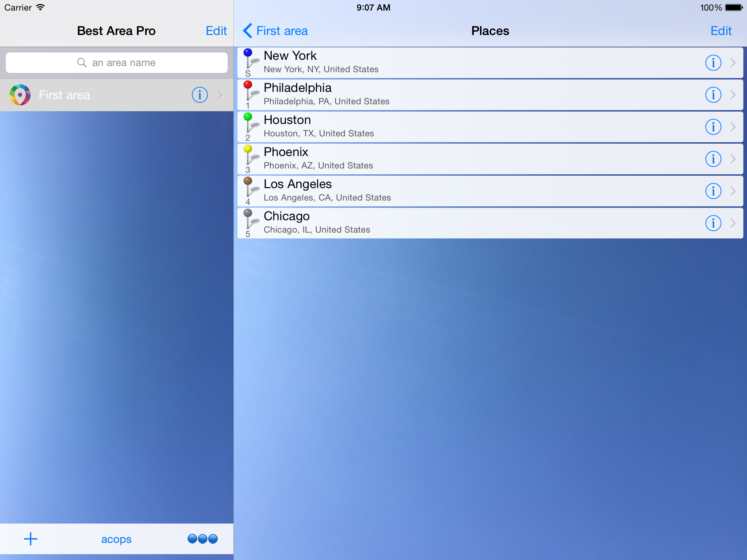This screenshot has height=560, width=747.
Task: Open the First area info icon
Action: 200,95
